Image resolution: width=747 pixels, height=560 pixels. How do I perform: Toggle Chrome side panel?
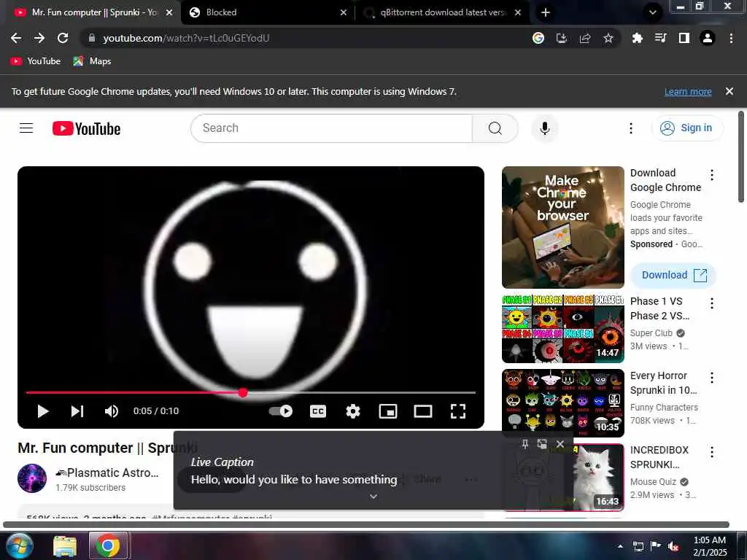(684, 38)
